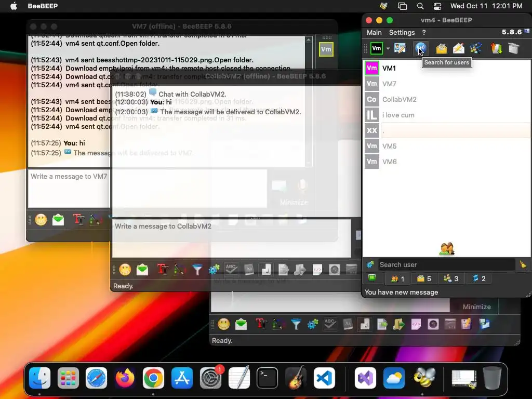Open emoticons smiley in CollabVM2 chat toolbar
532x399 pixels.
(125, 270)
